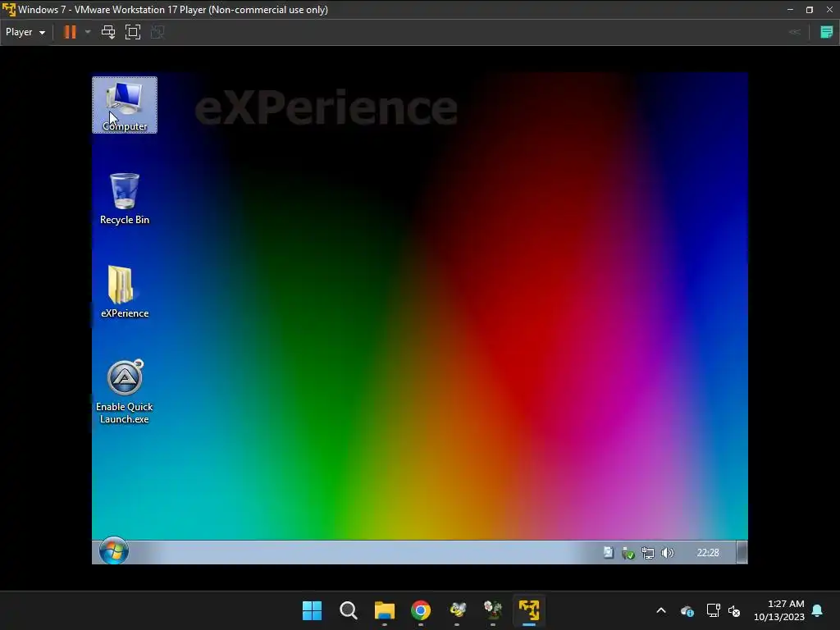This screenshot has width=840, height=630.
Task: Open the Windows 11 Start button
Action: tap(312, 610)
